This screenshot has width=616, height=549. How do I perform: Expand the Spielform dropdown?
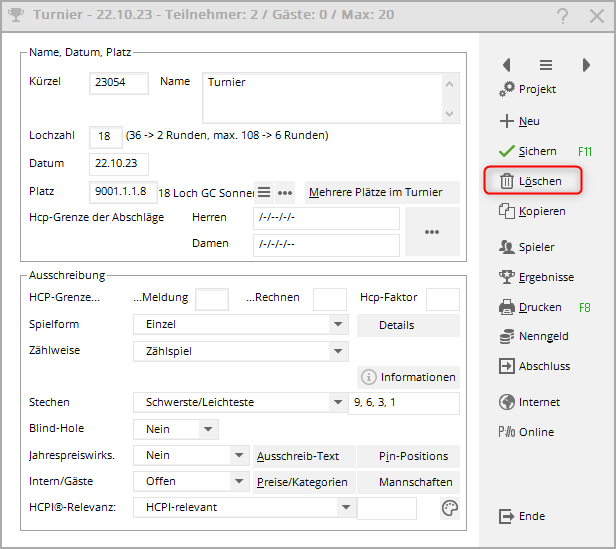[x=339, y=325]
